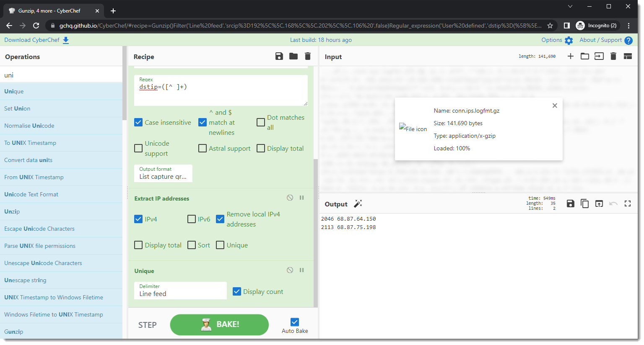Viewport: 644px width, 345px height.
Task: Load a recipe using the folder icon
Action: [293, 57]
